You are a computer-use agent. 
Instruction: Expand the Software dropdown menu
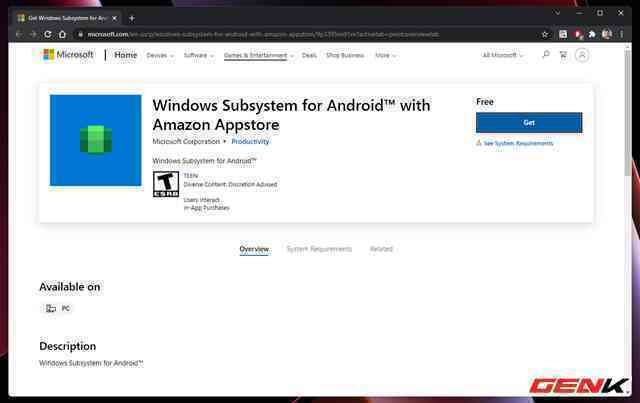199,55
